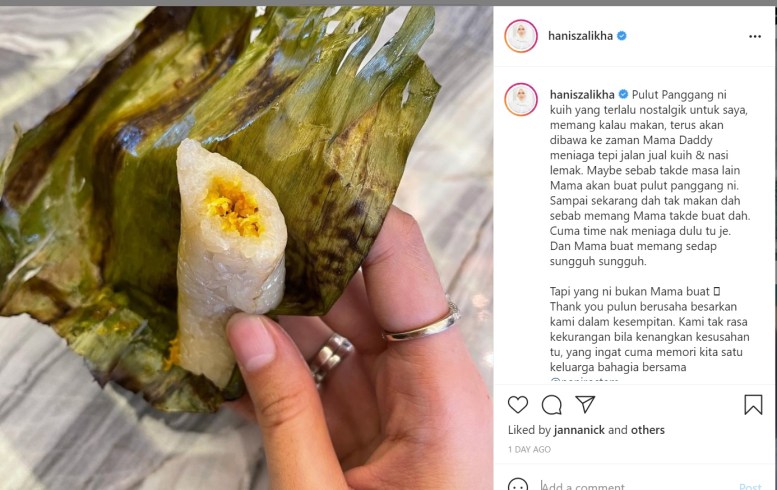Click haniszalikha username in the caption
This screenshot has width=777, height=490.
tap(582, 94)
